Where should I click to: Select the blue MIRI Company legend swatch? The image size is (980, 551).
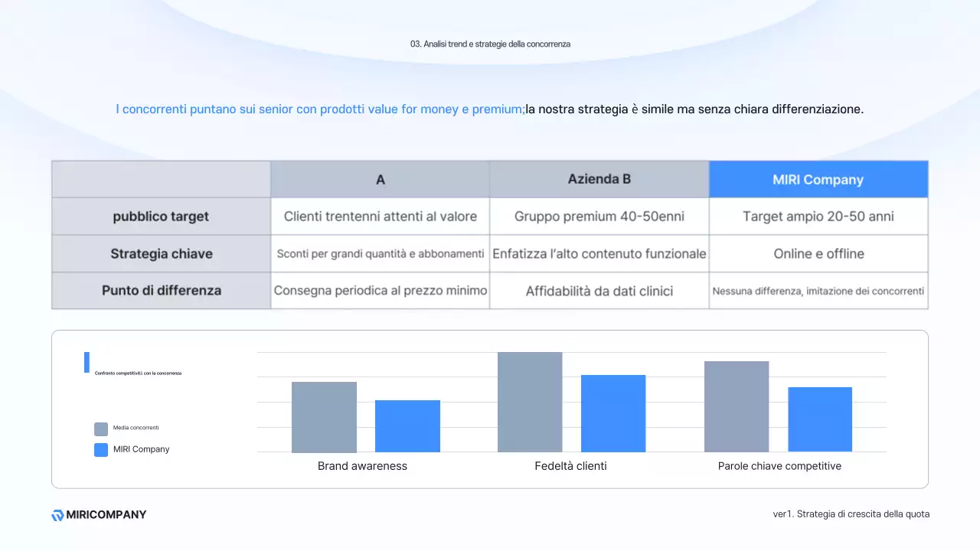coord(101,450)
